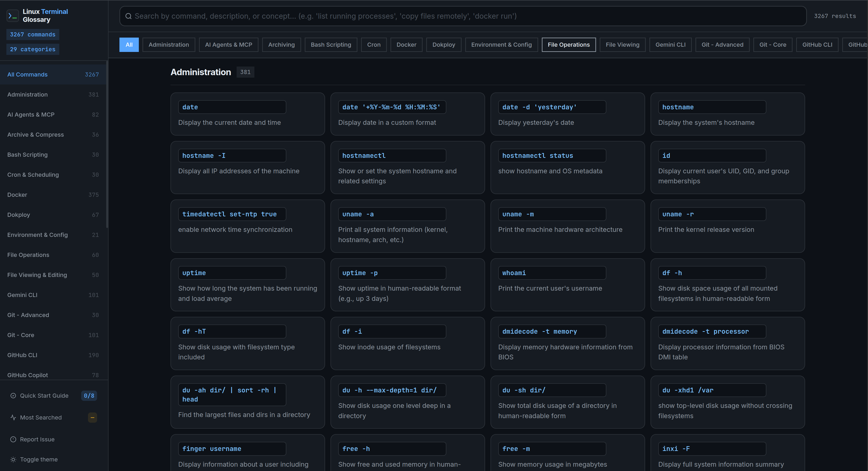Screen dimensions: 868x471
Task: Click the 'whoami' command code
Action: [x=552, y=273]
